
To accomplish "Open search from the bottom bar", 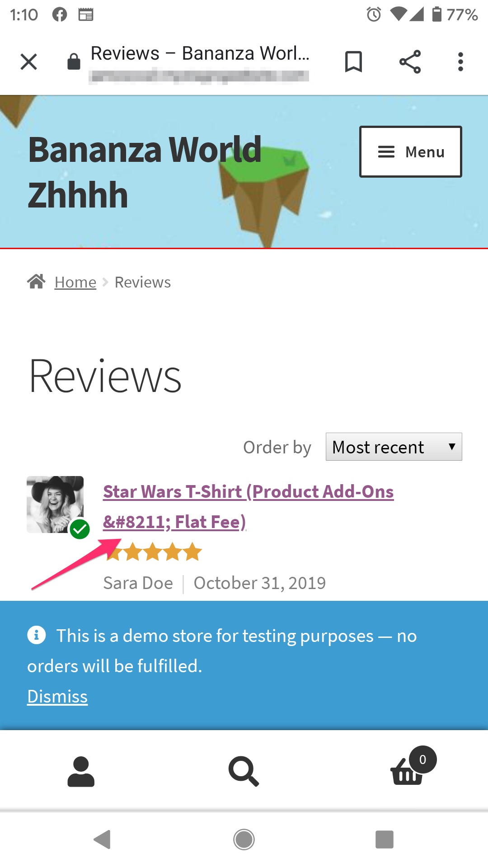I will click(x=243, y=771).
